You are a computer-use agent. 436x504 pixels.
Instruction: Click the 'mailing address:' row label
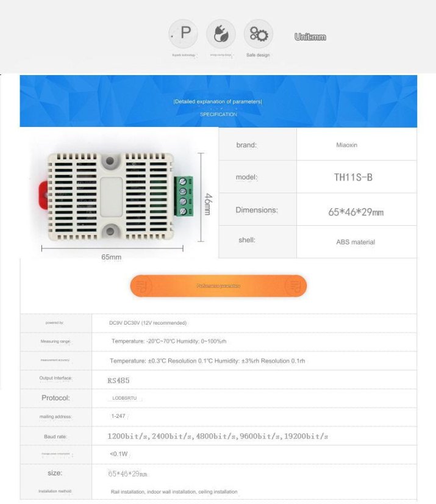click(55, 417)
